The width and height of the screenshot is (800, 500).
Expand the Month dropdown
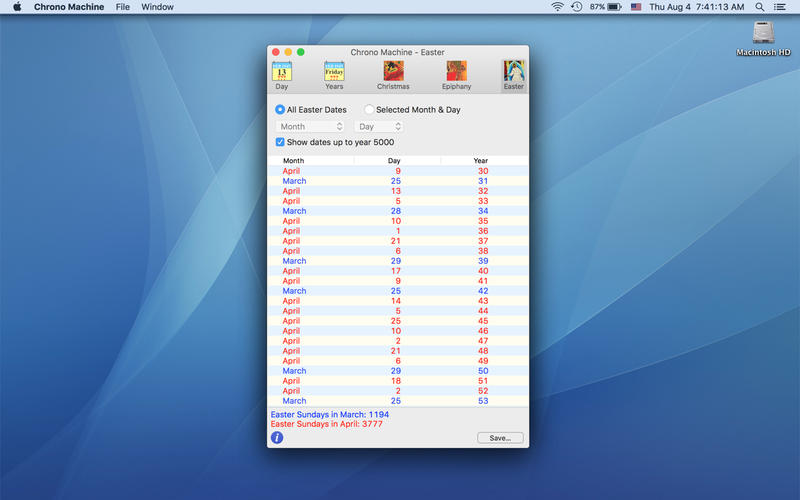[x=310, y=127]
